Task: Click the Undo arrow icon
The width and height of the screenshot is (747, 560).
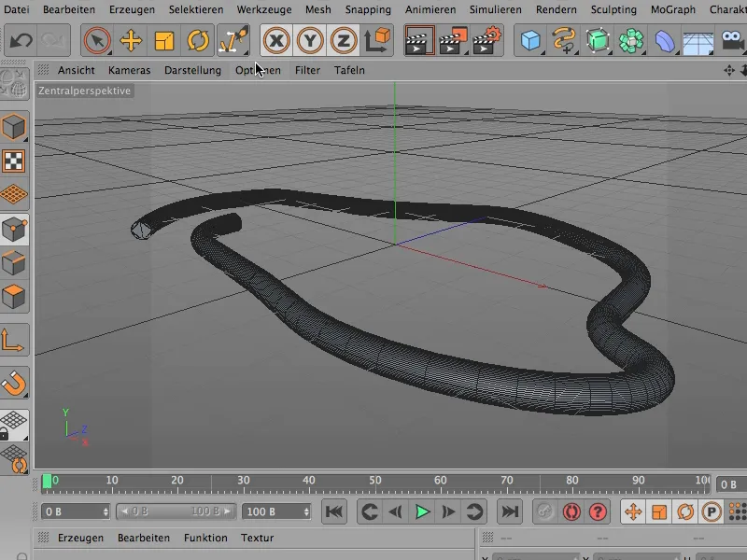Action: (21, 40)
